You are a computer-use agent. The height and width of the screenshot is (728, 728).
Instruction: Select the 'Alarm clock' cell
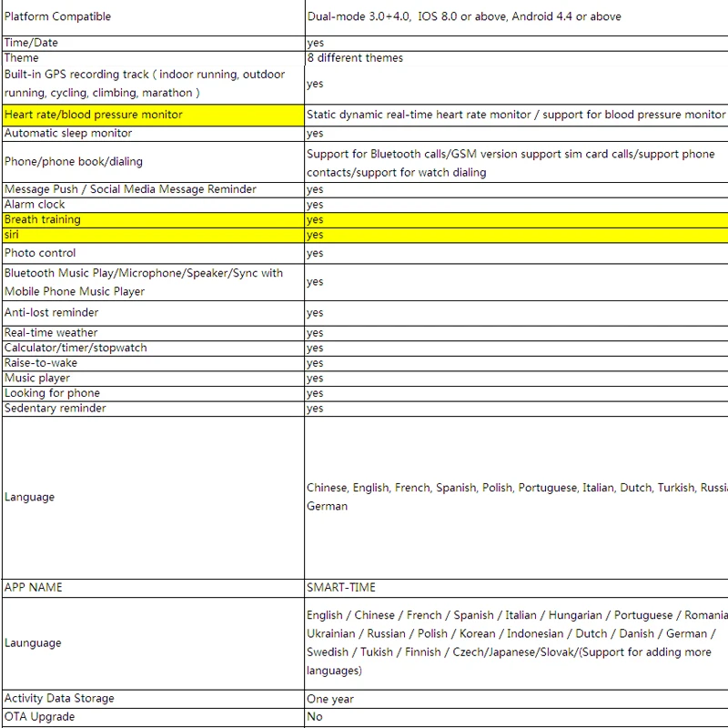(x=153, y=206)
